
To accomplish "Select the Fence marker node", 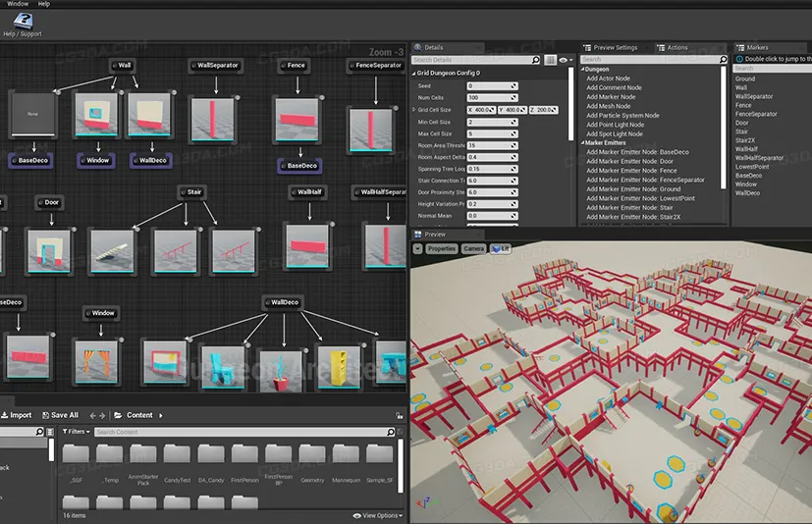I will [294, 65].
